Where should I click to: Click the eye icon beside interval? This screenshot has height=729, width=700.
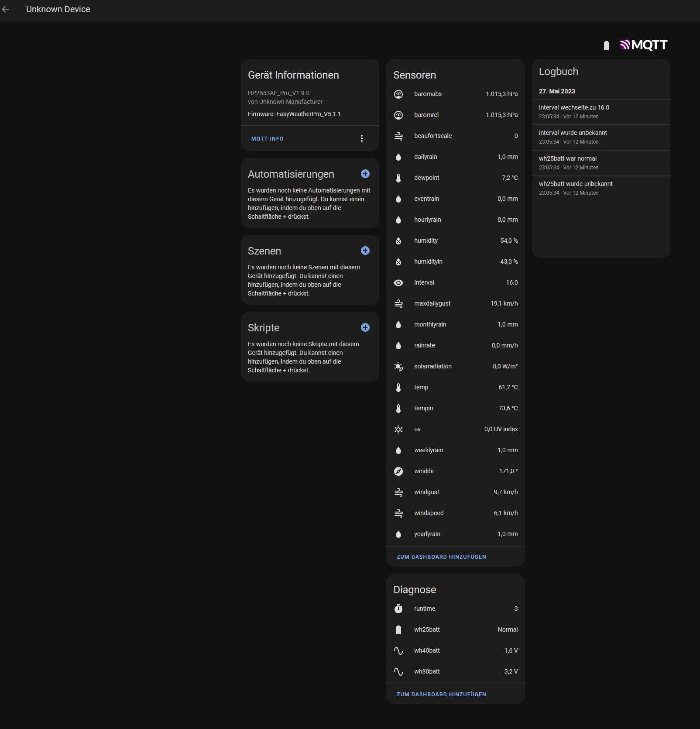click(398, 282)
